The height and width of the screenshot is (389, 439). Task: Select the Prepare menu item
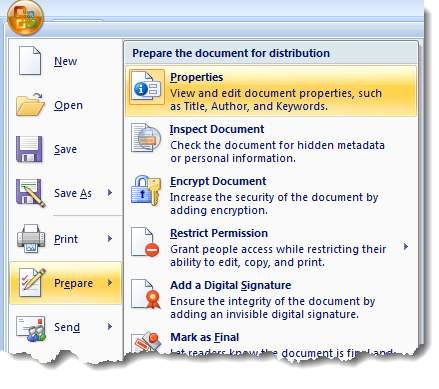(66, 283)
